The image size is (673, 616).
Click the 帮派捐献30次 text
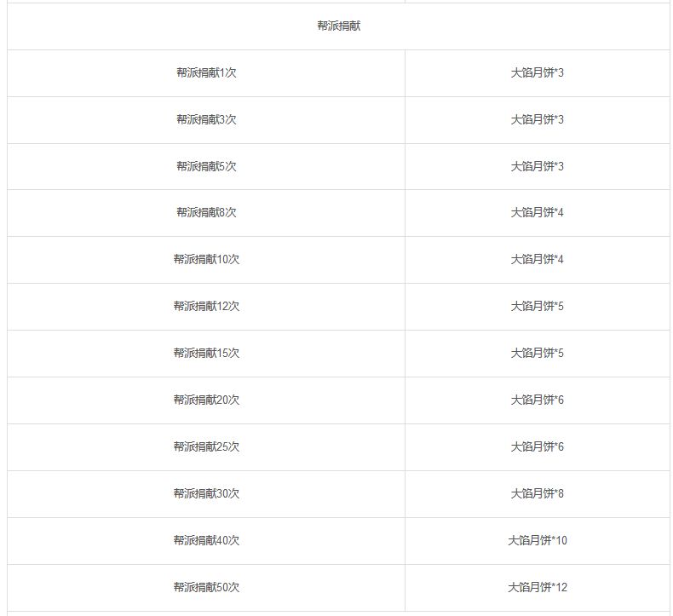tap(206, 493)
